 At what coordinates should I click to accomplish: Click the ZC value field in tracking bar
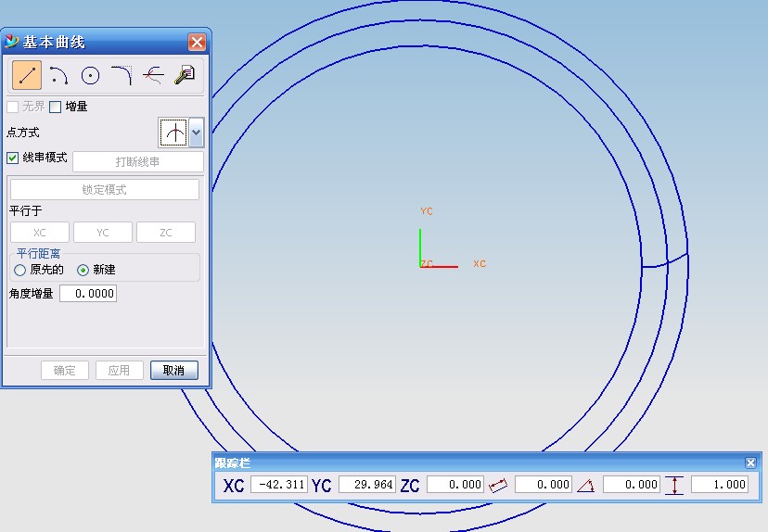[455, 485]
